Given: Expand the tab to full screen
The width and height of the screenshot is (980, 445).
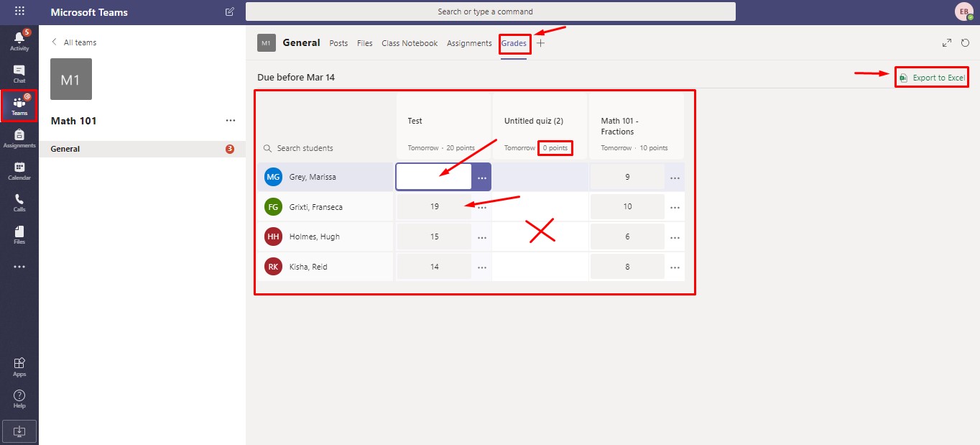Looking at the screenshot, I should tap(947, 43).
